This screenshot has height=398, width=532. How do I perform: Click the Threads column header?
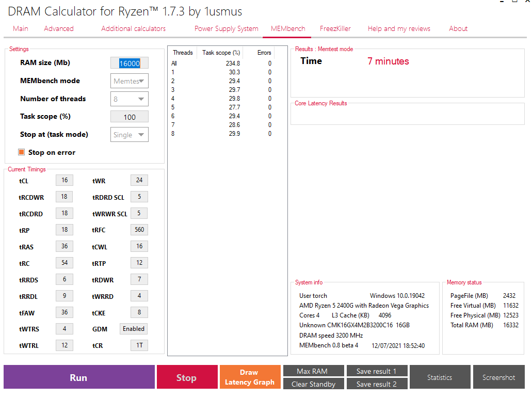(183, 53)
